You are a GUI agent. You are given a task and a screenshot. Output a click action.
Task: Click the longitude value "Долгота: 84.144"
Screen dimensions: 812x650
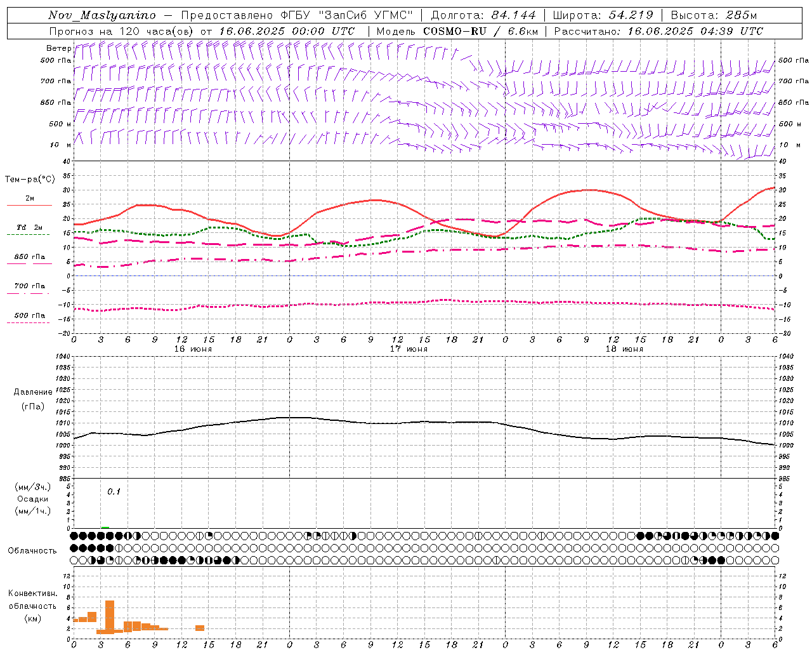pos(483,15)
